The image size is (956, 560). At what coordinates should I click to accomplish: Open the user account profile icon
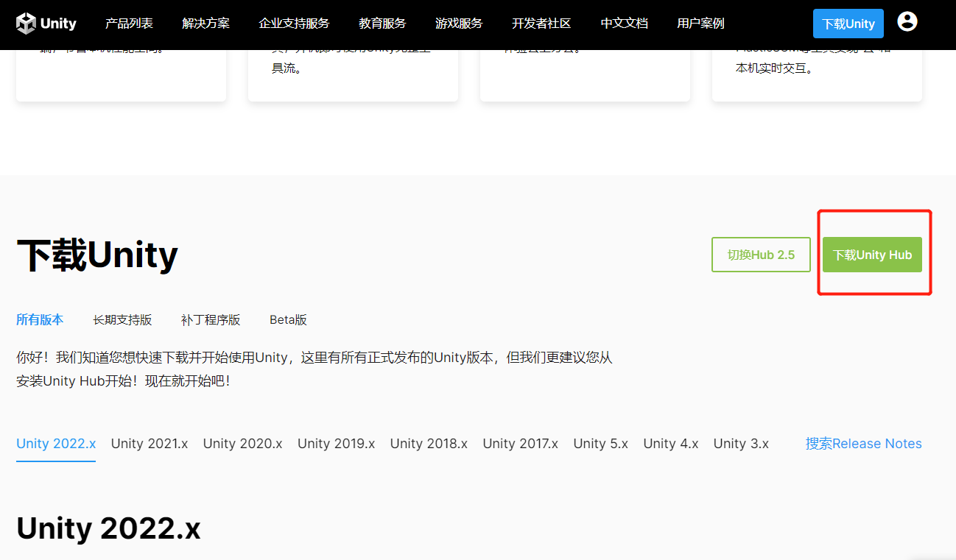click(x=907, y=22)
